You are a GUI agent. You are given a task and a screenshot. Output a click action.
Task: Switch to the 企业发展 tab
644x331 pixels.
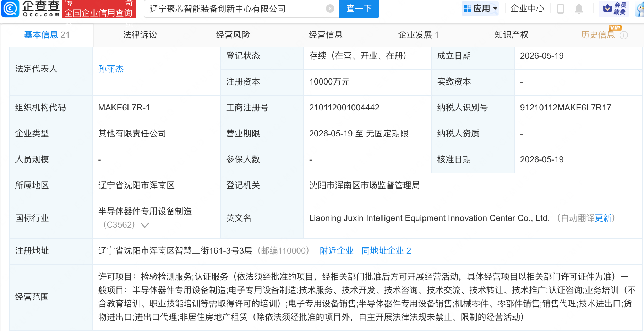419,35
